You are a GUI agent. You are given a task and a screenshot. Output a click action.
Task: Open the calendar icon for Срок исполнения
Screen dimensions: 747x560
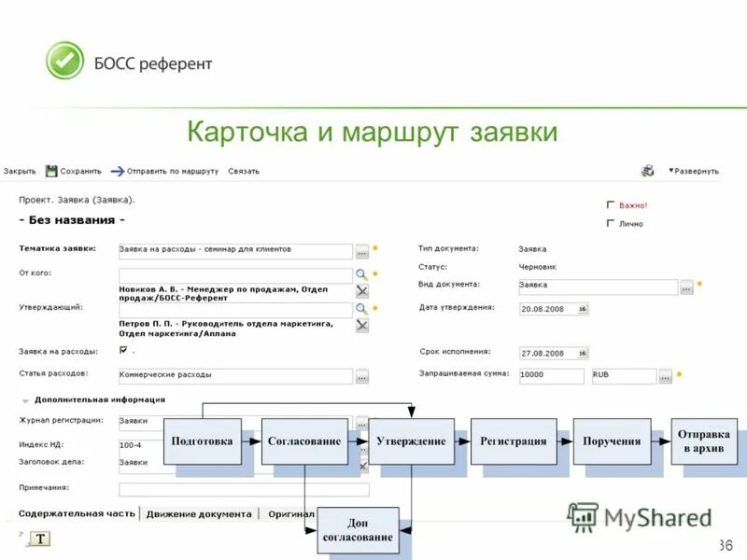(x=581, y=352)
